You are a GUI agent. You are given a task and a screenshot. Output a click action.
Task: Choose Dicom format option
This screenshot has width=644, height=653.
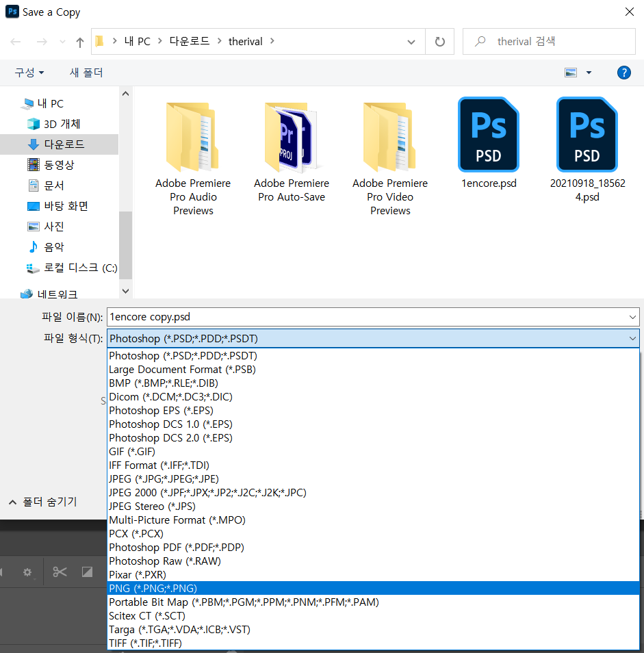pos(374,397)
